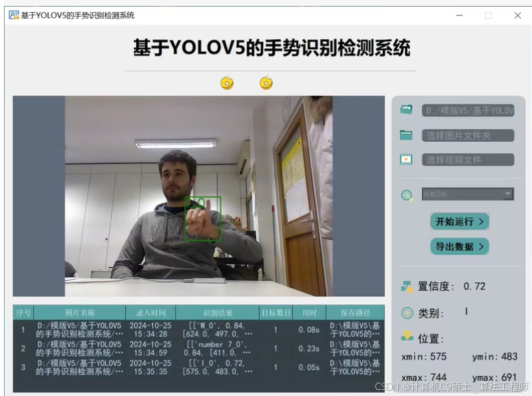Click the detected webcam image preview
This screenshot has width=532, height=396.
(198, 196)
